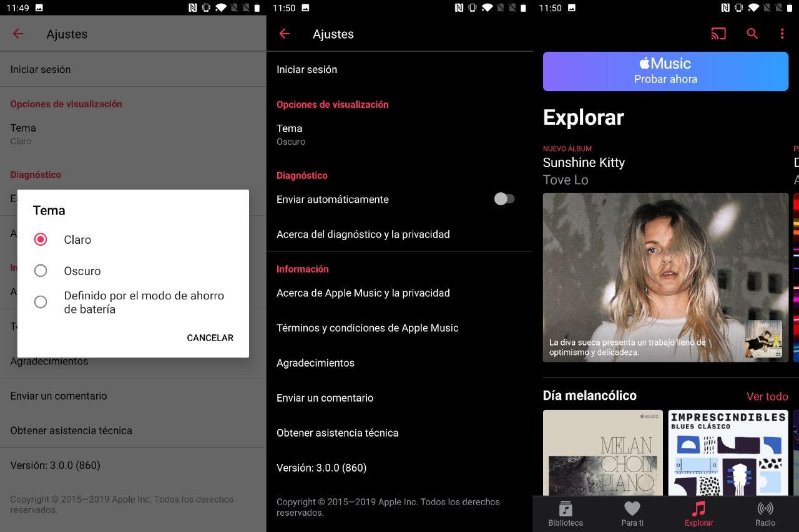Switch to the Para ti tab
Image resolution: width=799 pixels, height=532 pixels.
pyautogui.click(x=632, y=514)
